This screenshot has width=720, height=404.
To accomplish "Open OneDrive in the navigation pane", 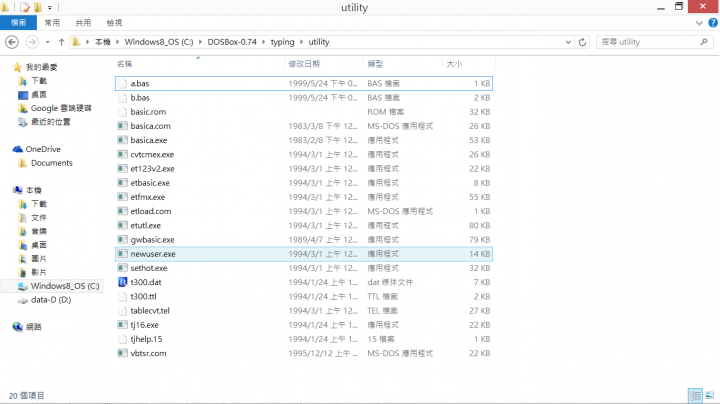I will 43,149.
